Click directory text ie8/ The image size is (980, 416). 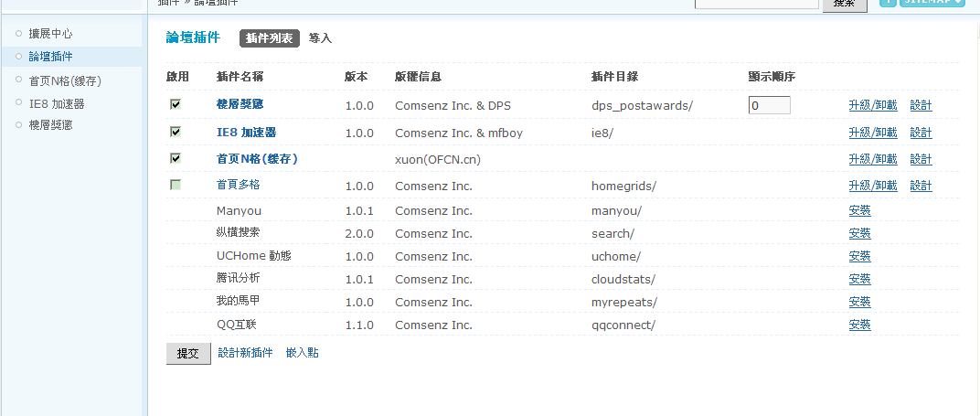[602, 133]
